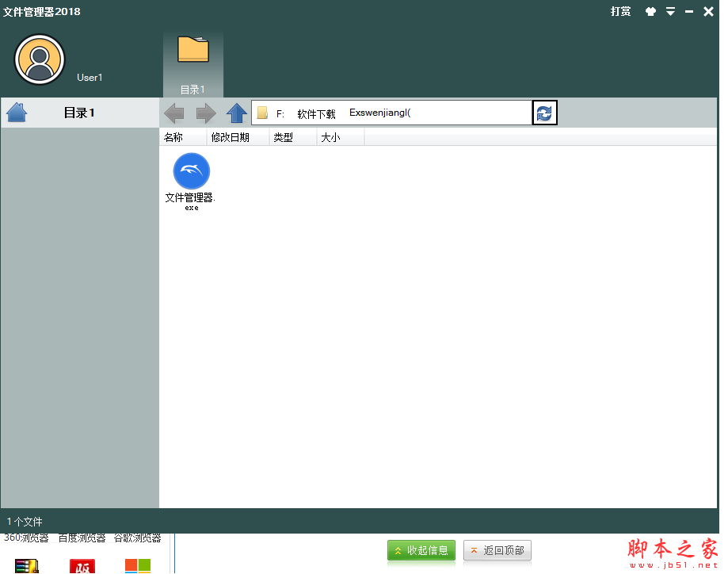Image resolution: width=728 pixels, height=574 pixels.
Task: Click the 收起信息 green button
Action: (421, 551)
